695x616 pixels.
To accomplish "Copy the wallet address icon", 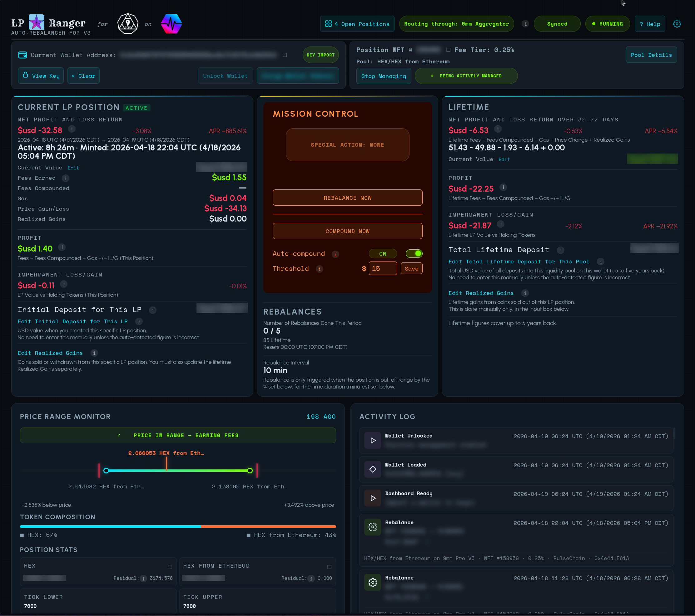I will (x=285, y=55).
